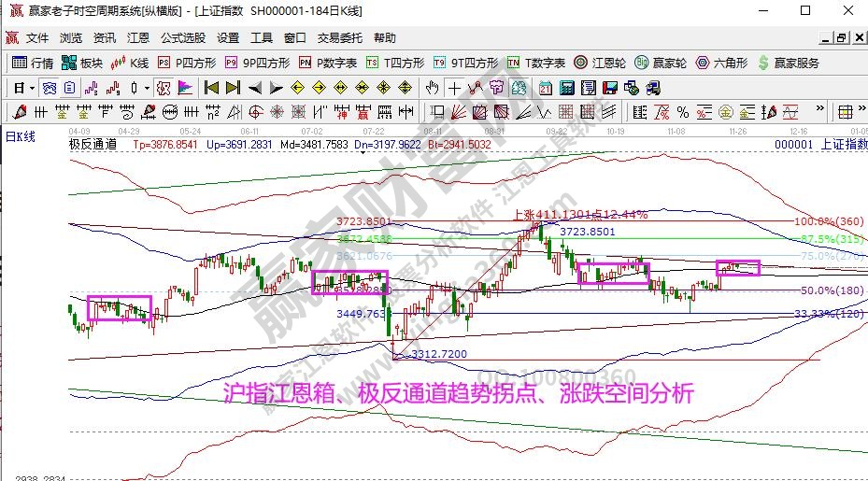
Task: Click the 日K线 period label
Action: point(21,136)
